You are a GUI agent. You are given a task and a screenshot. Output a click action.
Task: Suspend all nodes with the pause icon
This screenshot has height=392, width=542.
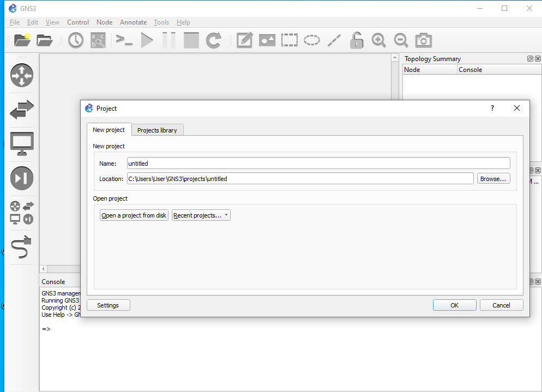pyautogui.click(x=169, y=40)
